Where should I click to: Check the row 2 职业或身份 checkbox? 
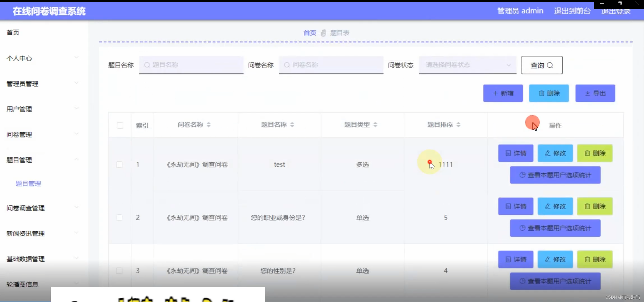coord(119,217)
